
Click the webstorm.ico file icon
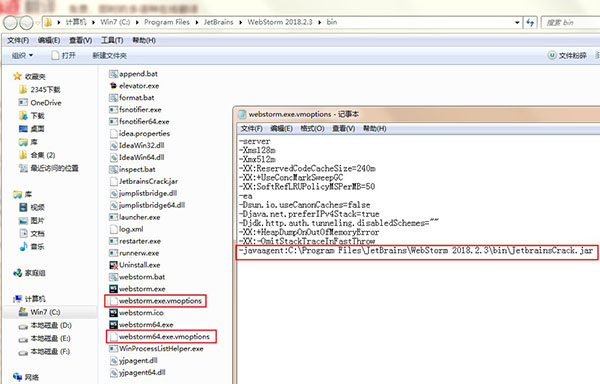[x=113, y=313]
